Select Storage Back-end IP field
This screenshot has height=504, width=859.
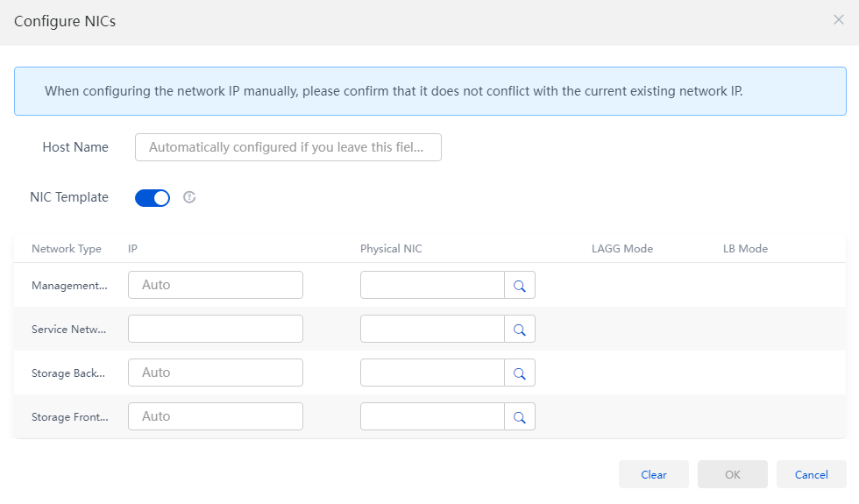click(x=216, y=373)
